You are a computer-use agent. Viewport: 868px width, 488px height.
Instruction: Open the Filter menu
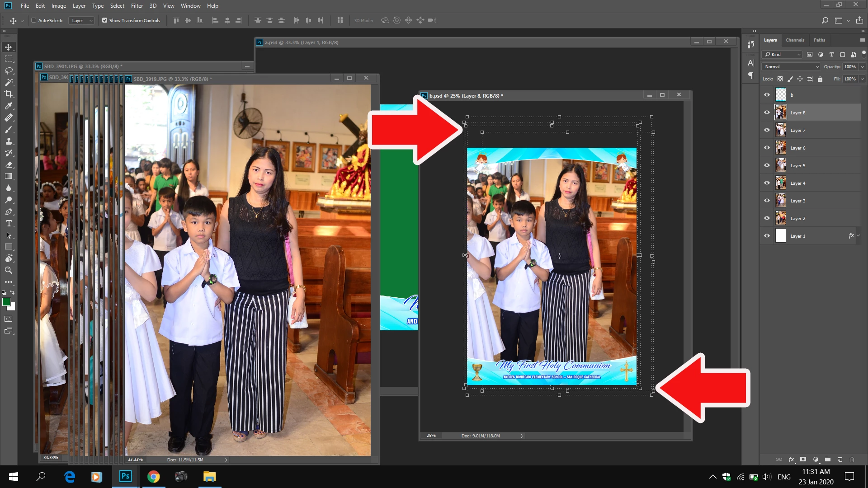point(137,6)
